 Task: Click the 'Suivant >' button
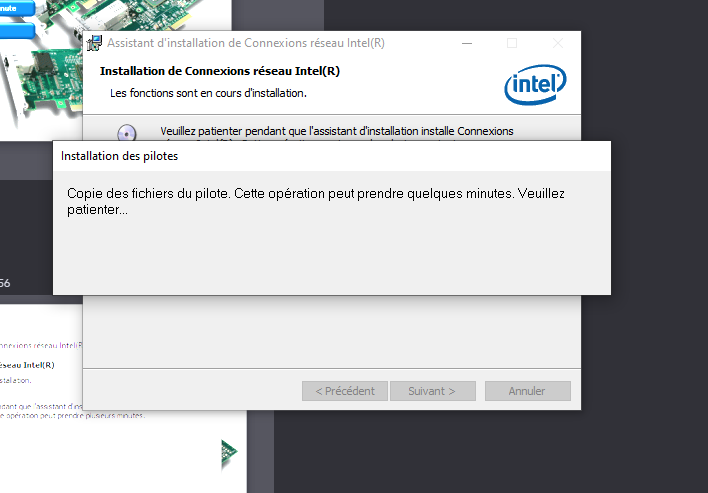pyautogui.click(x=433, y=391)
